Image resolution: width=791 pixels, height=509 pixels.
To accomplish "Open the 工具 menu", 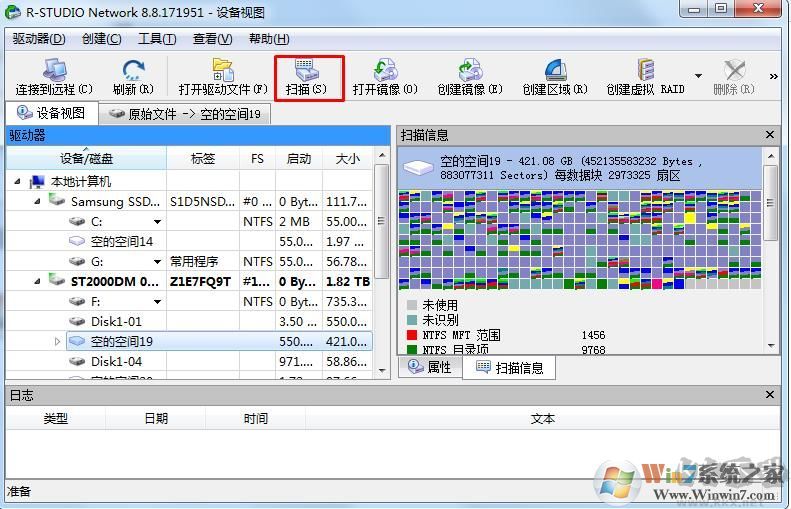I will pos(157,39).
